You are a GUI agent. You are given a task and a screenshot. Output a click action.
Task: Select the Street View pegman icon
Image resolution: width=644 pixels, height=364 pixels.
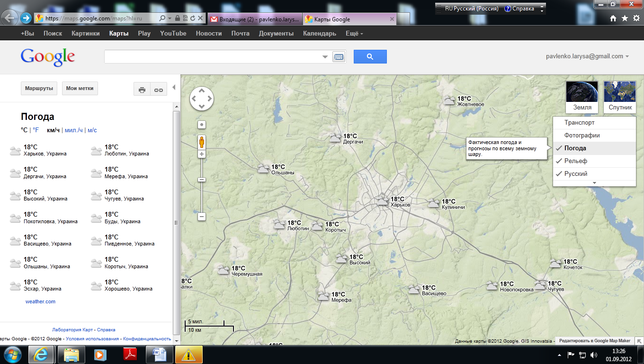coord(202,142)
